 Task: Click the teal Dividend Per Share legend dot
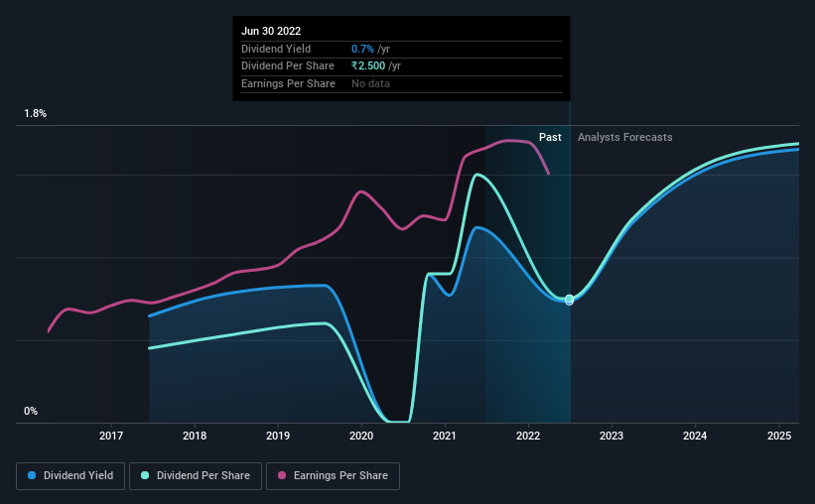coord(145,475)
